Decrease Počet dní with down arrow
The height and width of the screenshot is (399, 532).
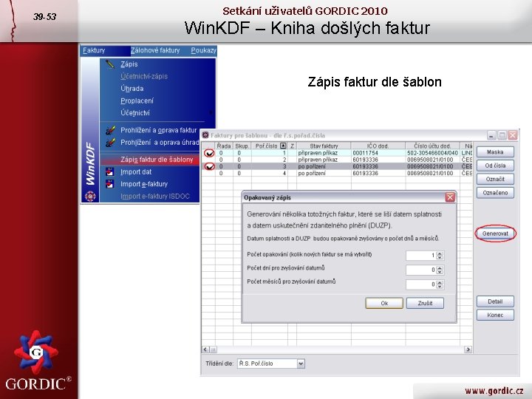tap(440, 272)
